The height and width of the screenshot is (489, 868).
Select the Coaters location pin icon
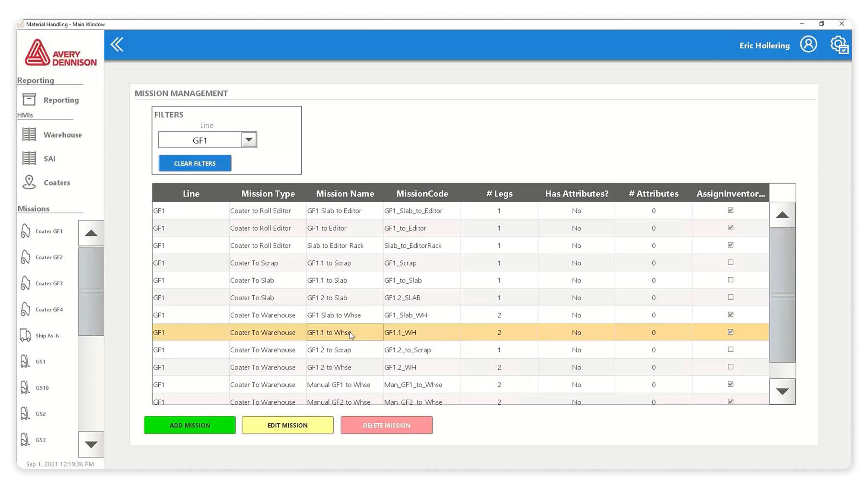tap(29, 183)
